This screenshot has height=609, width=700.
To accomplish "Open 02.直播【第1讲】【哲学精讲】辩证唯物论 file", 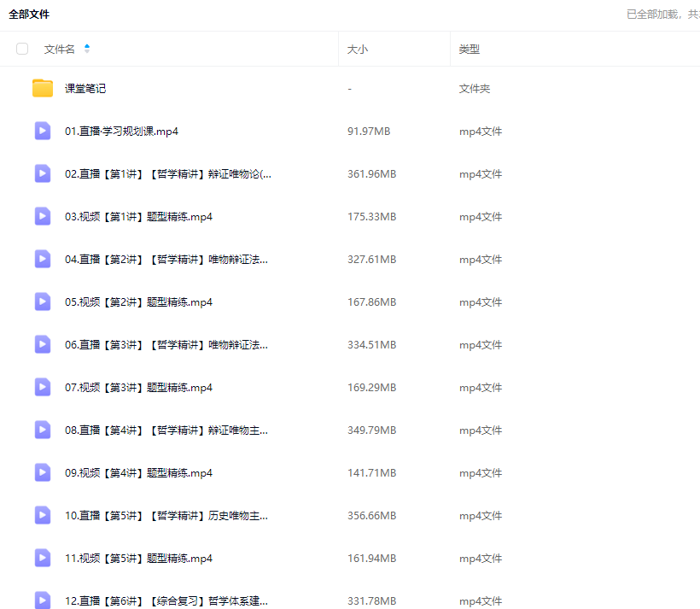I will click(x=168, y=174).
